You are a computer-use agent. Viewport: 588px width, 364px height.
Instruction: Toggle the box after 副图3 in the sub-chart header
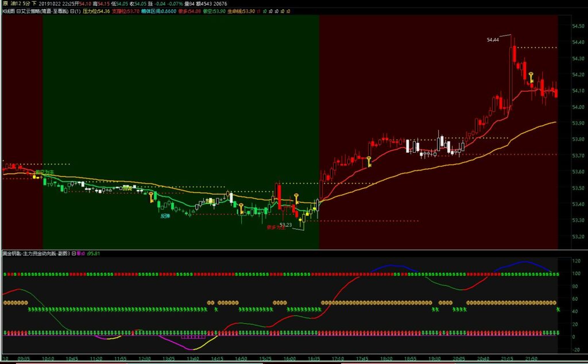coord(73,253)
